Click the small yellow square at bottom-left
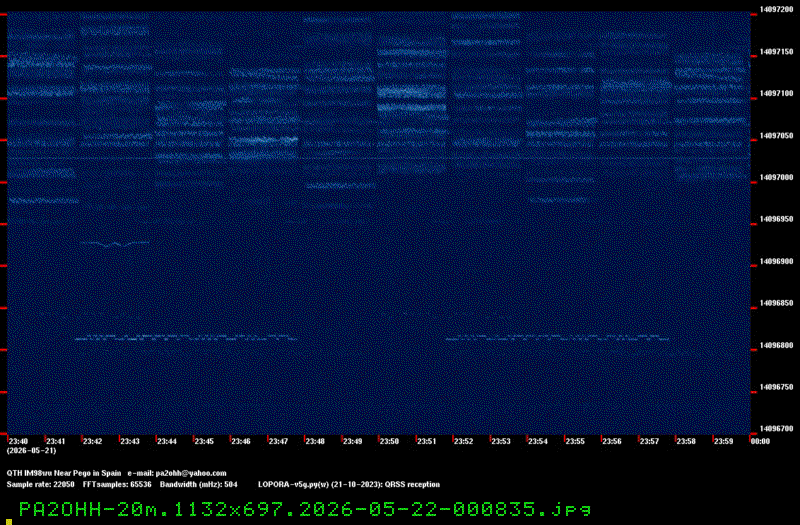Screen dimensions: 800x525 click(x=9, y=522)
